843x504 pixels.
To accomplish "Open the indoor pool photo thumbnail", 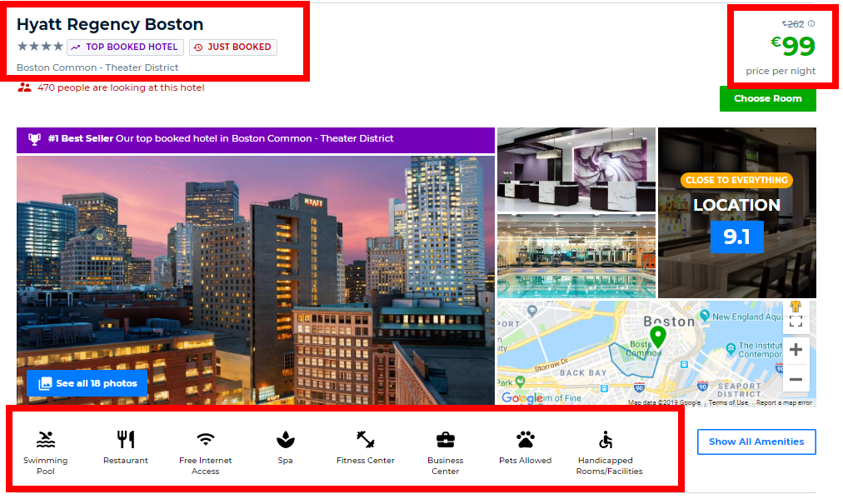I will 576,257.
